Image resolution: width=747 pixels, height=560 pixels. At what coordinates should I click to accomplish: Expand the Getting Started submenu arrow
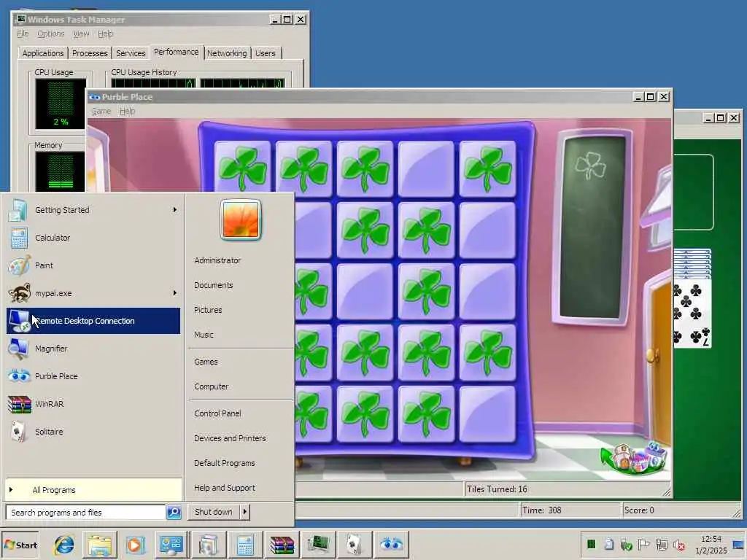coord(175,209)
